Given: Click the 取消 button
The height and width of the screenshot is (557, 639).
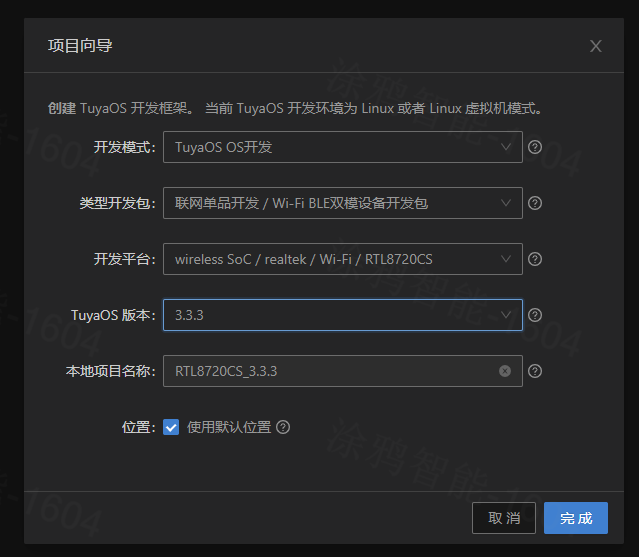Looking at the screenshot, I should 504,518.
